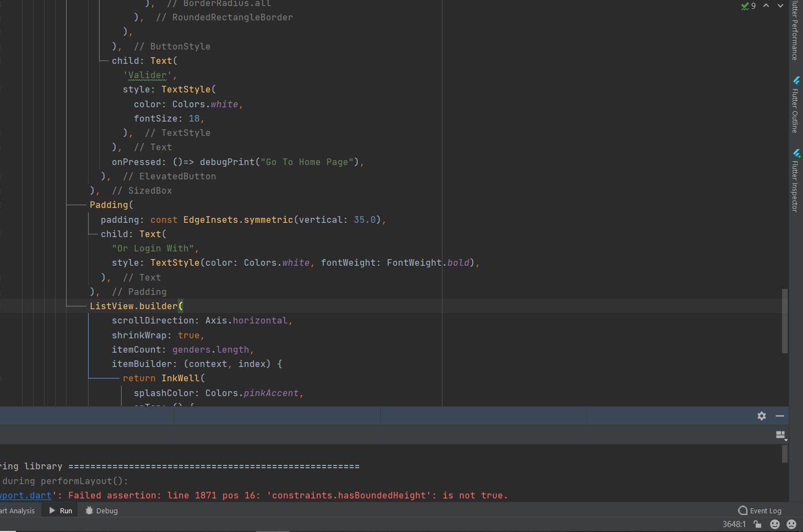Jump to previous problem with the up chevron
Viewport: 803px width, 532px height.
pyautogui.click(x=766, y=6)
